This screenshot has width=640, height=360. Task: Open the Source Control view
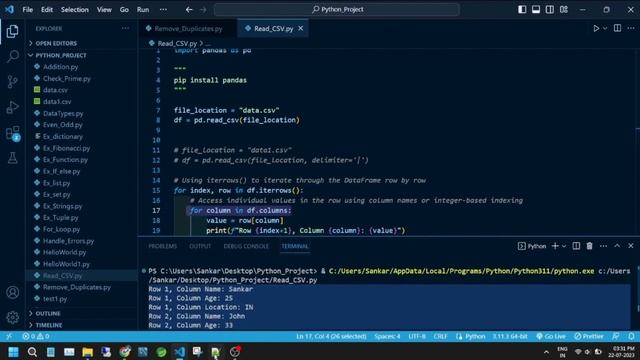pos(13,82)
